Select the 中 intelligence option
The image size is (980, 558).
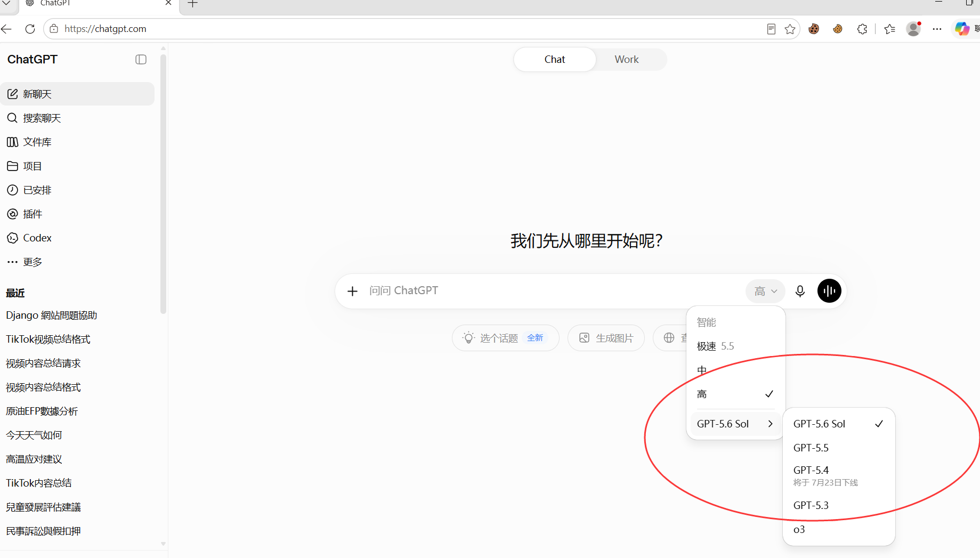coord(735,370)
